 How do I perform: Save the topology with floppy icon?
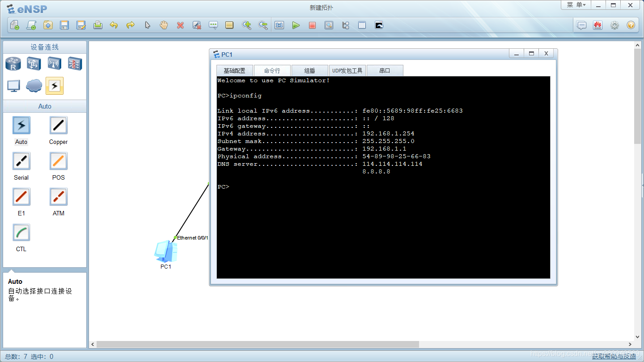tap(64, 25)
